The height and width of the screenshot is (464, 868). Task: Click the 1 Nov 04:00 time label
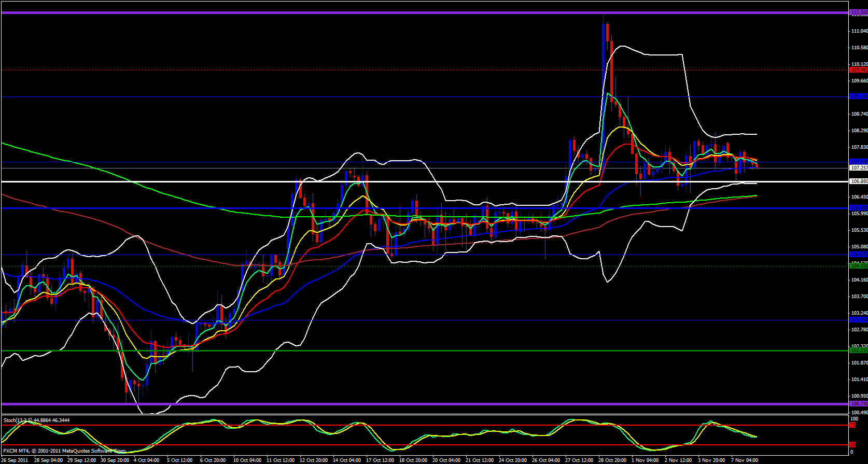pyautogui.click(x=645, y=460)
